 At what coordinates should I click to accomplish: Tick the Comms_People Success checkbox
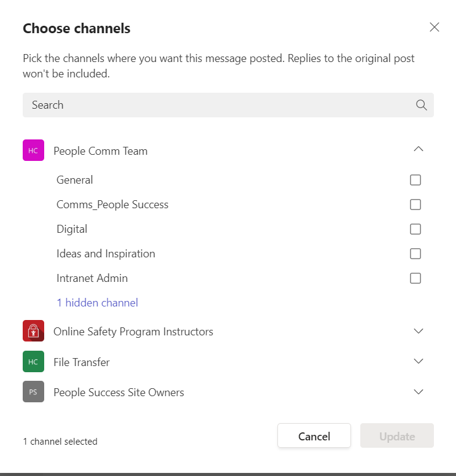pos(415,205)
